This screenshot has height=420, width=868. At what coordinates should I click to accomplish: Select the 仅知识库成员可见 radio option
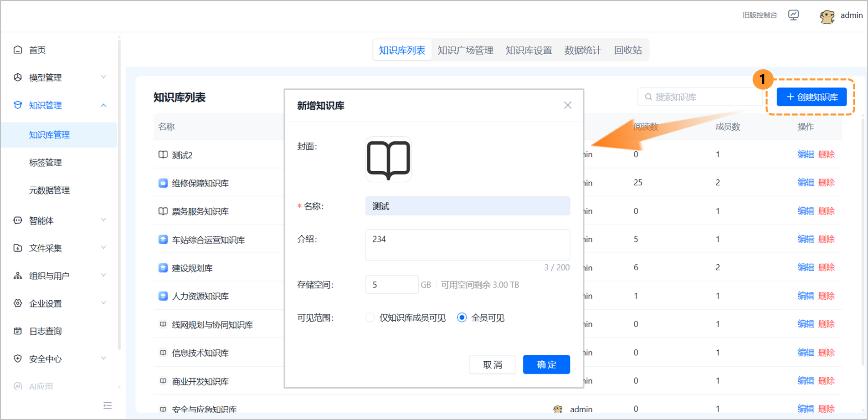tap(370, 318)
